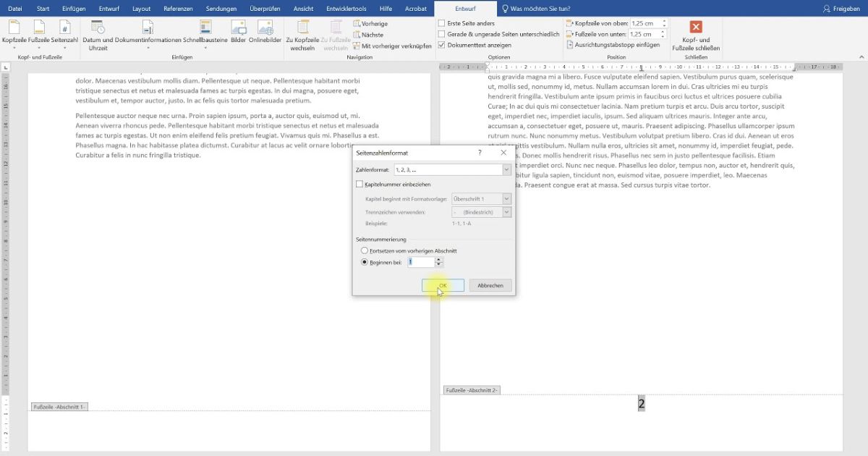Open the Schnellbausteine quick parts gallery
Viewport: 868px width, 456px height.
click(x=205, y=34)
